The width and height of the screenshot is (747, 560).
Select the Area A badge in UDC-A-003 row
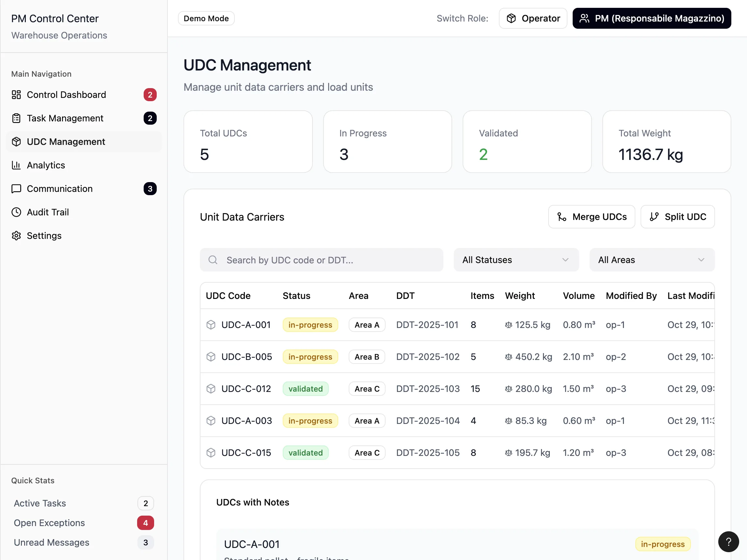click(x=367, y=421)
